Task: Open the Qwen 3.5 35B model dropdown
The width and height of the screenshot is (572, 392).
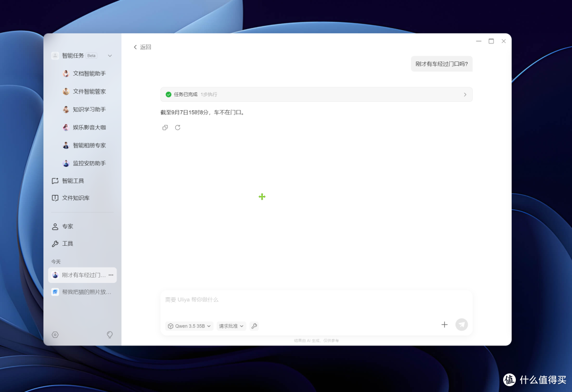Action: click(189, 326)
